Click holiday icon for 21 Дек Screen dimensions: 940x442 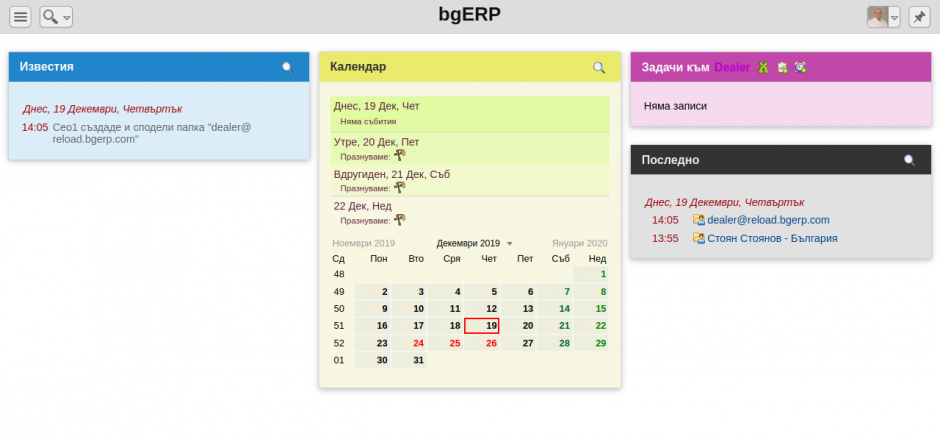[x=400, y=187]
